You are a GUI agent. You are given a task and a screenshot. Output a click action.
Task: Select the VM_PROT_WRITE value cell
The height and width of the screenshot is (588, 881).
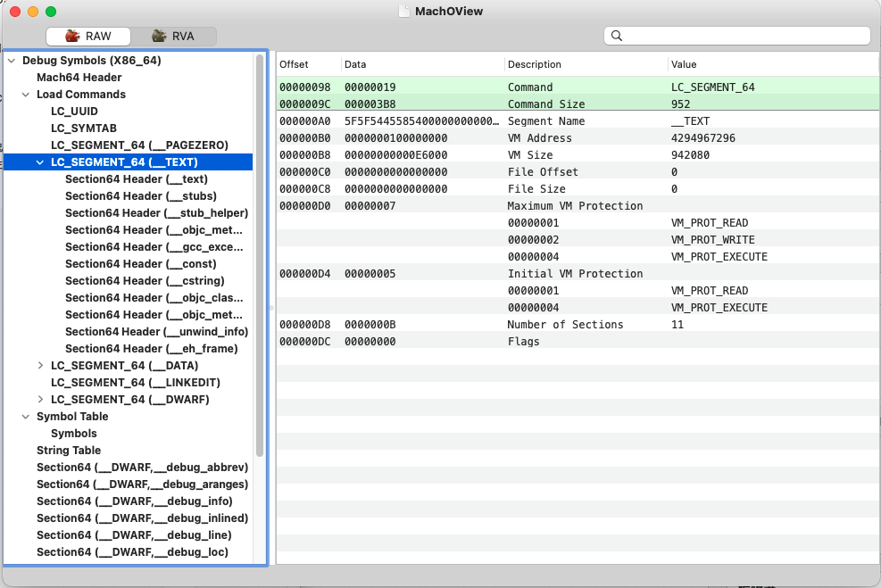coord(712,240)
